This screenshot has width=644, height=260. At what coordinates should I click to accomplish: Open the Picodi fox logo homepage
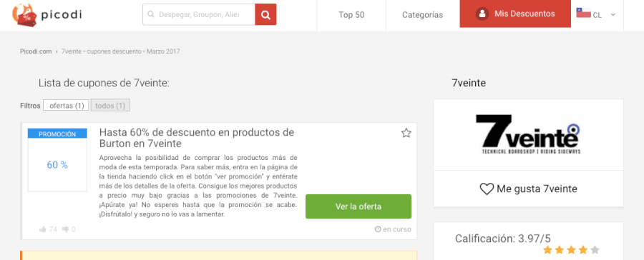[x=47, y=15]
